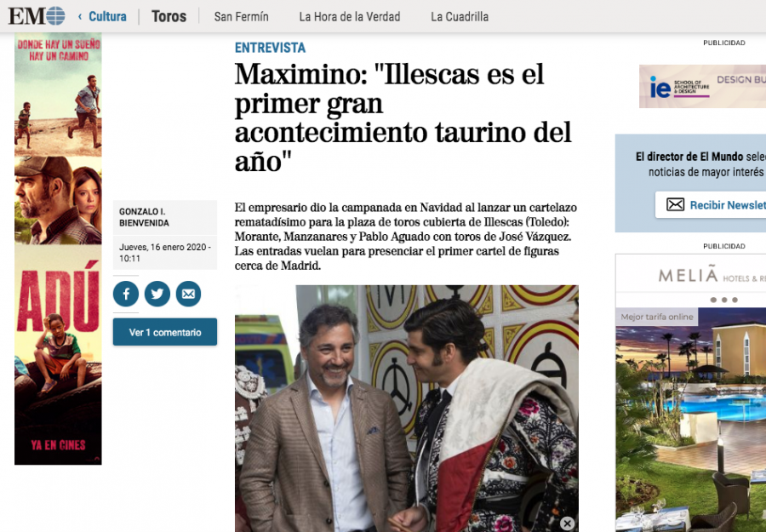The image size is (766, 532).
Task: Click the newsletter envelope icon
Action: (x=675, y=204)
